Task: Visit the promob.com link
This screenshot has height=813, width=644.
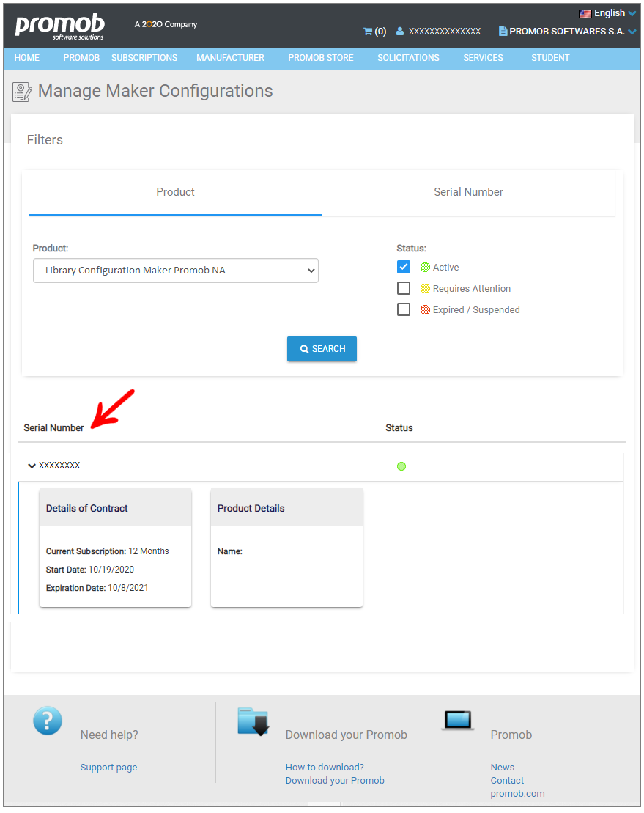Action: (517, 795)
